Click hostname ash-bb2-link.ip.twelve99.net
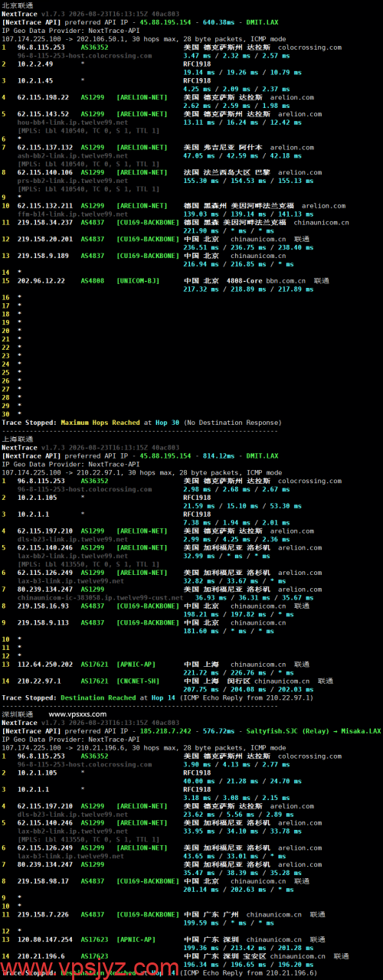This screenshot has height=980, width=383. [x=73, y=156]
